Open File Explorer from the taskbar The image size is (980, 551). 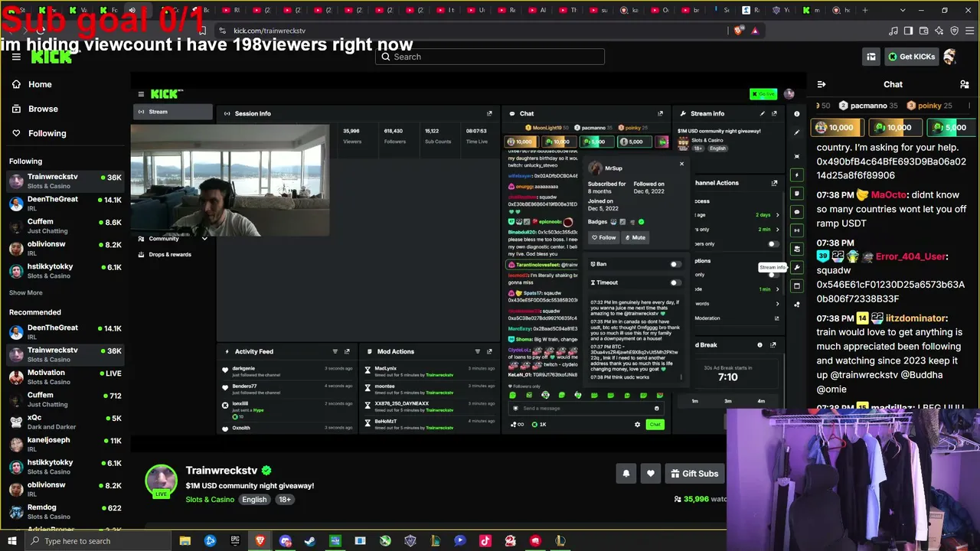point(185,541)
